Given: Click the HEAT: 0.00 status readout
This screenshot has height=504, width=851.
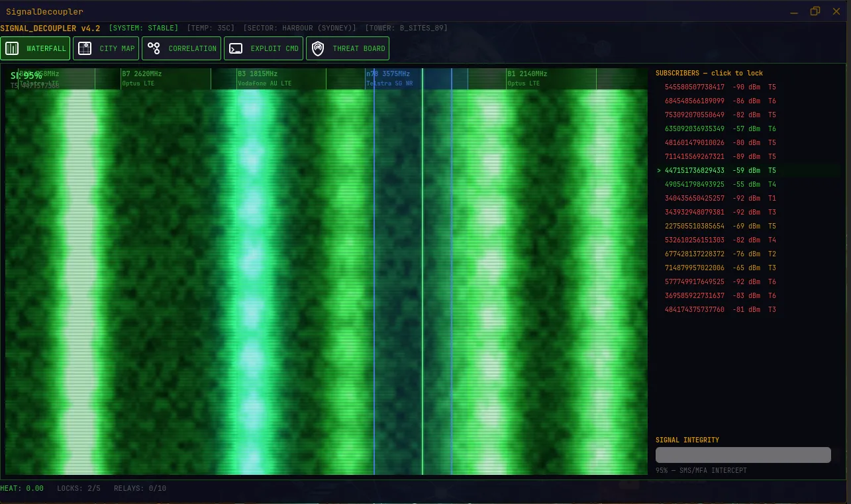Looking at the screenshot, I should [x=22, y=488].
